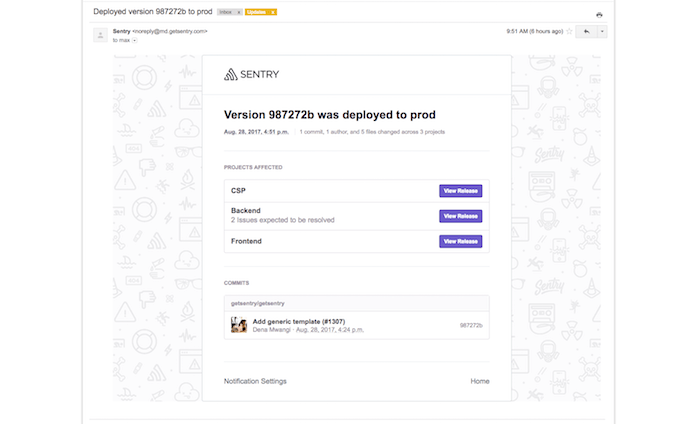Remove the Inbox label with its x
Viewport: 695px width, 424px height.
point(239,12)
